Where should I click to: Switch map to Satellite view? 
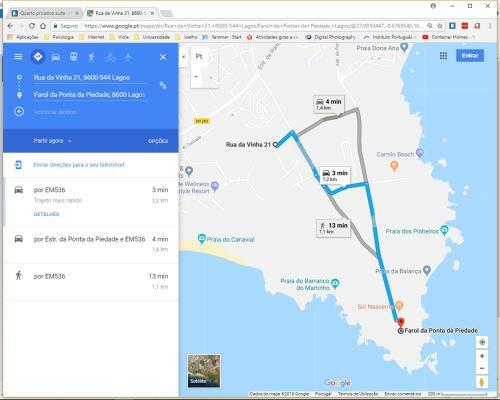(x=204, y=371)
